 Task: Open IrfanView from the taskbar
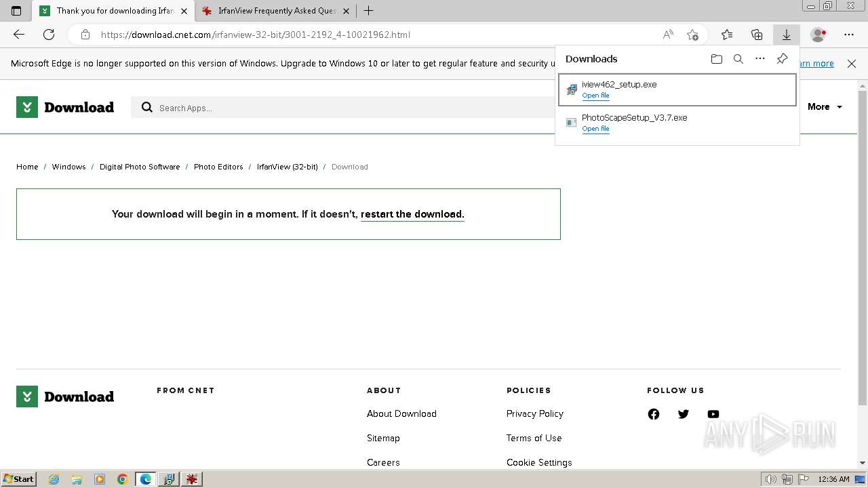coord(192,479)
